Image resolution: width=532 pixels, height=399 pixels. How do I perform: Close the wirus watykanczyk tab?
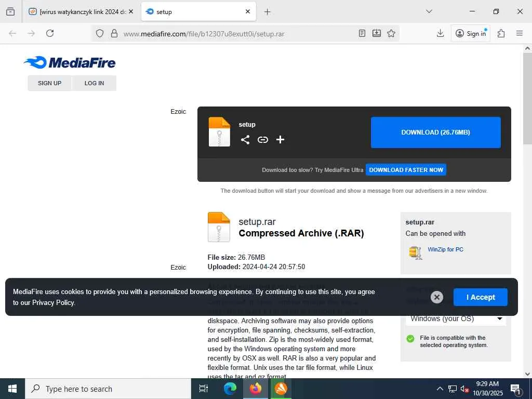click(131, 11)
